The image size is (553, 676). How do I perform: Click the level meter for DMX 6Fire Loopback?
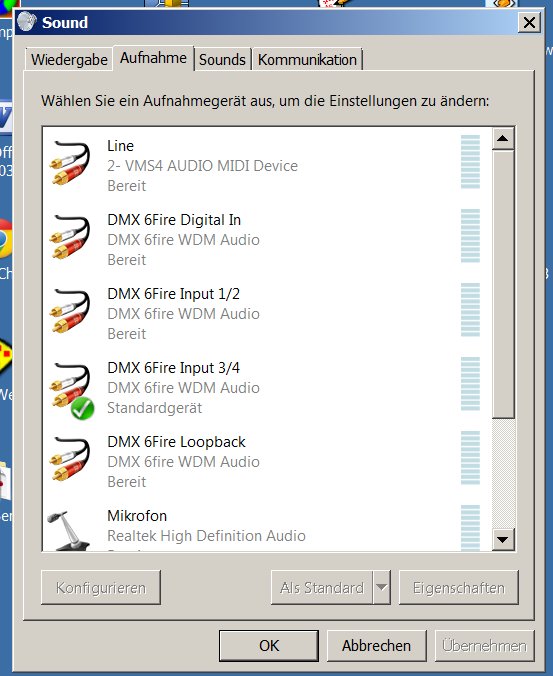point(470,457)
